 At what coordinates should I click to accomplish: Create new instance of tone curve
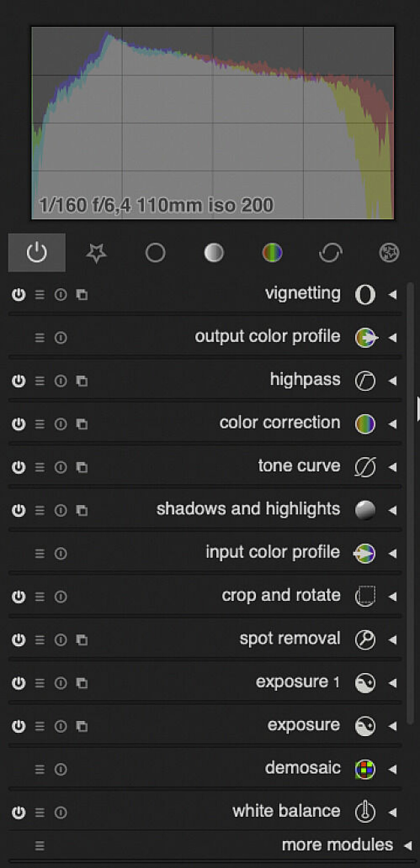[x=82, y=467]
